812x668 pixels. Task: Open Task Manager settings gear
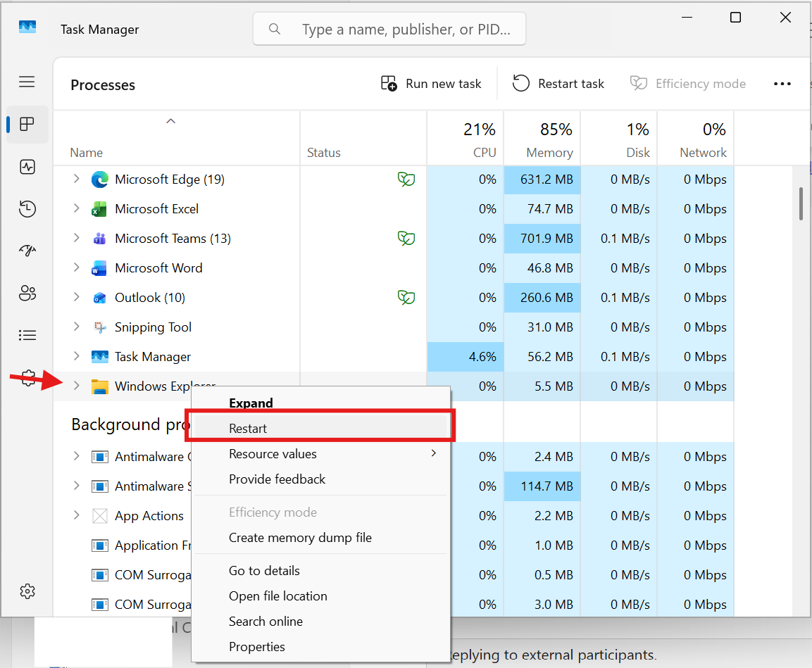[x=27, y=591]
